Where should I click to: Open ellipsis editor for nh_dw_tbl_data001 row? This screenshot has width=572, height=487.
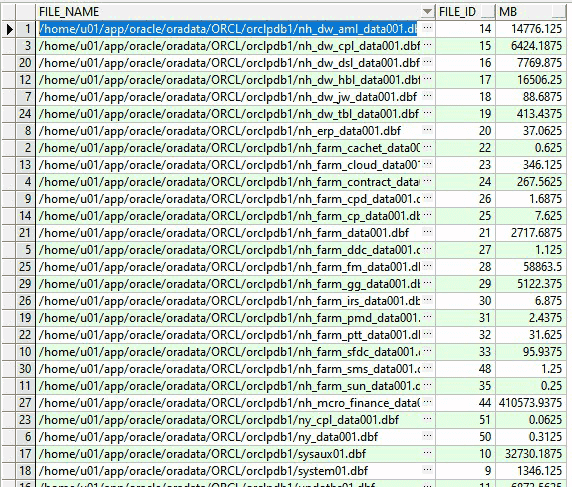pos(428,114)
